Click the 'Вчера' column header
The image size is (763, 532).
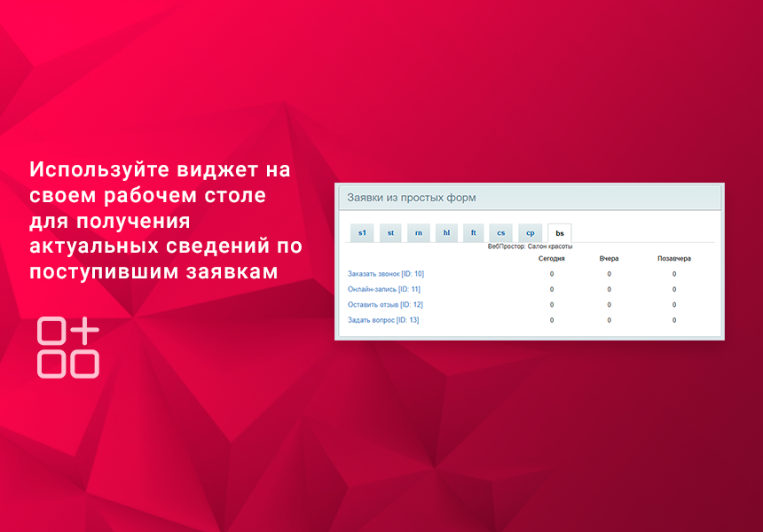coord(609,259)
